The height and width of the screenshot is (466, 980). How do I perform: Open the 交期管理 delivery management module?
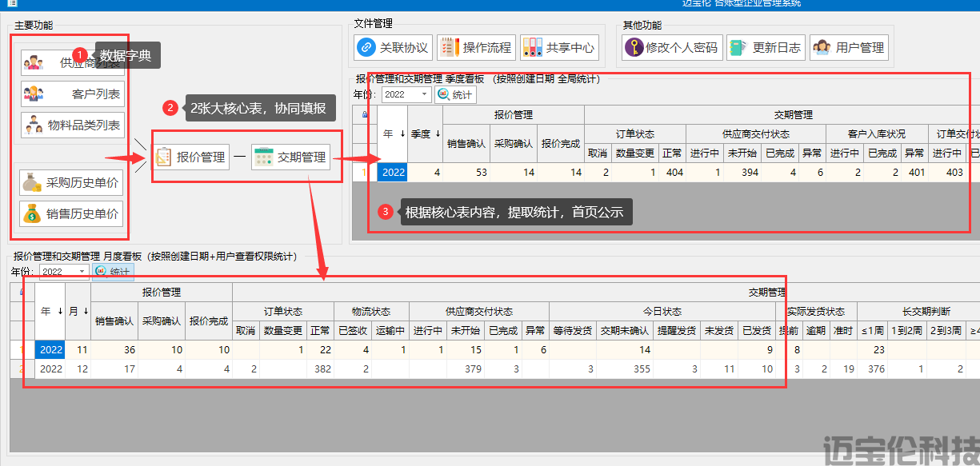coord(291,157)
